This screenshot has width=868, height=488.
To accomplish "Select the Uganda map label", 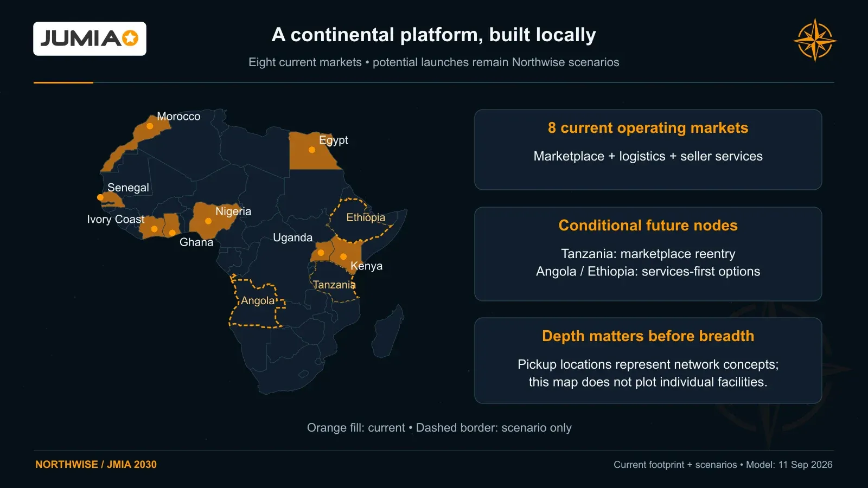I will click(x=293, y=237).
